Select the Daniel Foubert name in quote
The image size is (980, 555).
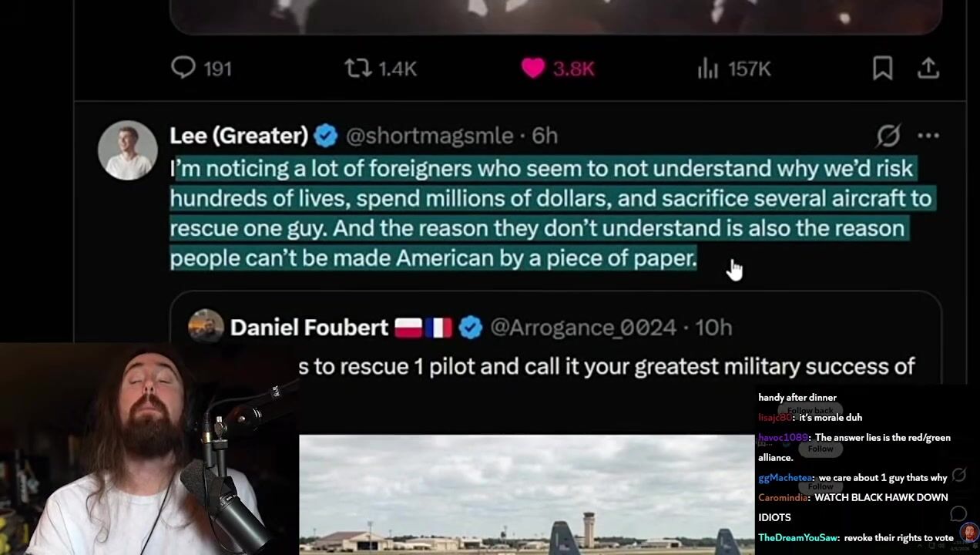pos(309,328)
